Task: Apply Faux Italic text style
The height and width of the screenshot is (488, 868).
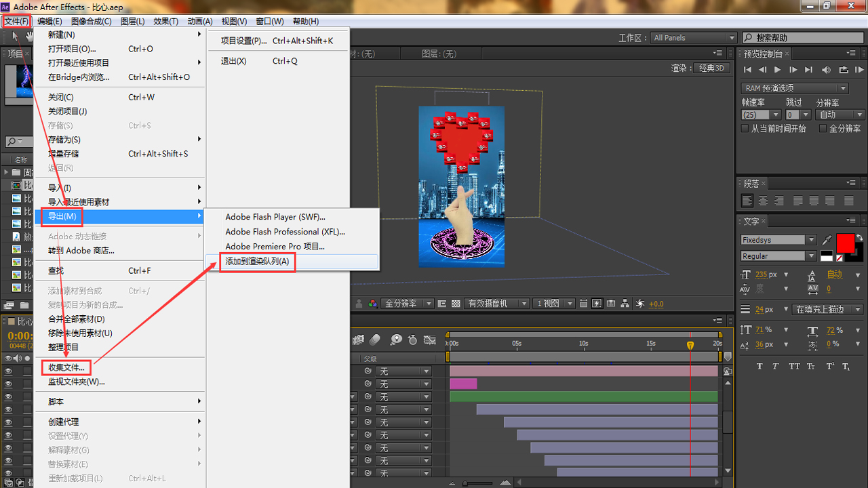Action: [777, 366]
